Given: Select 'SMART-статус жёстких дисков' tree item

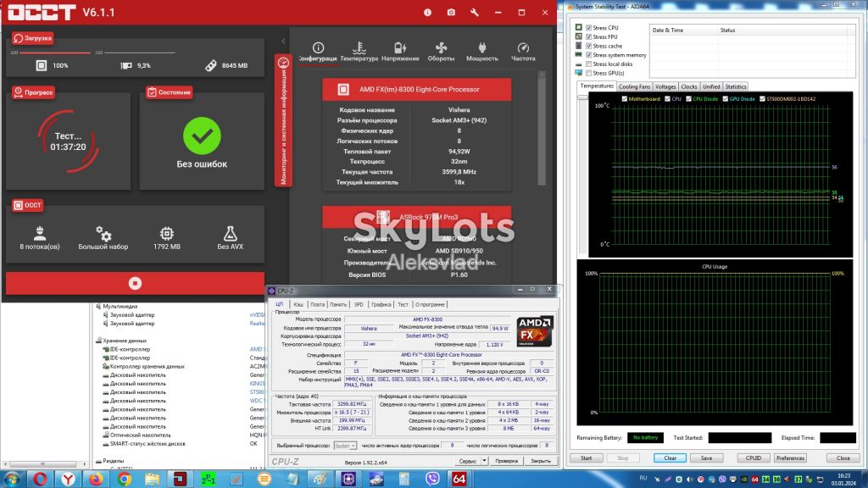Looking at the screenshot, I should coord(147,444).
